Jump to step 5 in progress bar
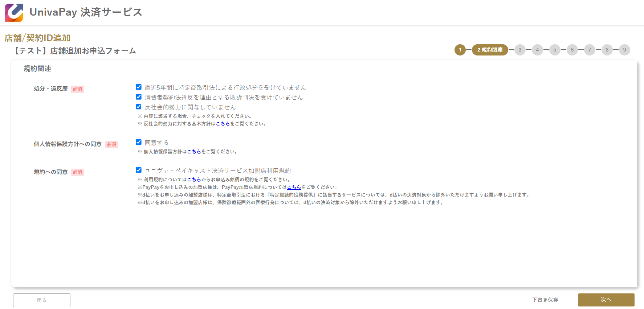Image resolution: width=644 pixels, height=309 pixels. click(555, 50)
